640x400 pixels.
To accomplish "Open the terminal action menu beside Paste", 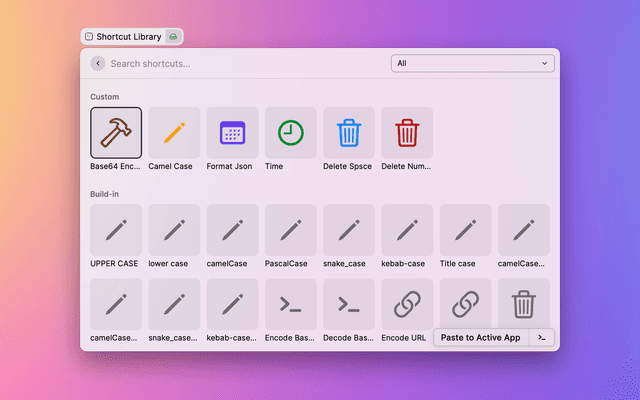I will (x=541, y=338).
